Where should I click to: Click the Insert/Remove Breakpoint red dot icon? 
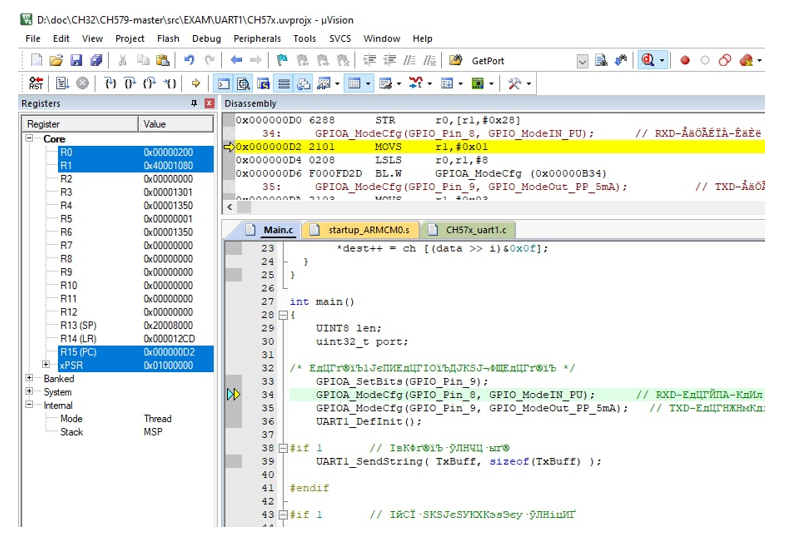[685, 61]
